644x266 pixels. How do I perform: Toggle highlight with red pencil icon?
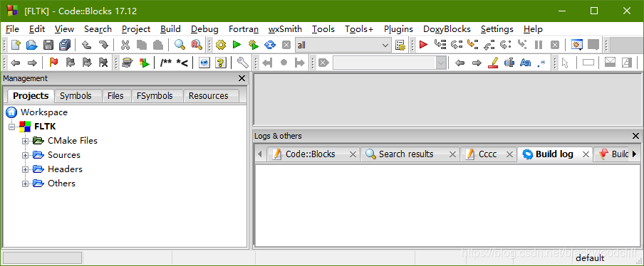[492, 63]
